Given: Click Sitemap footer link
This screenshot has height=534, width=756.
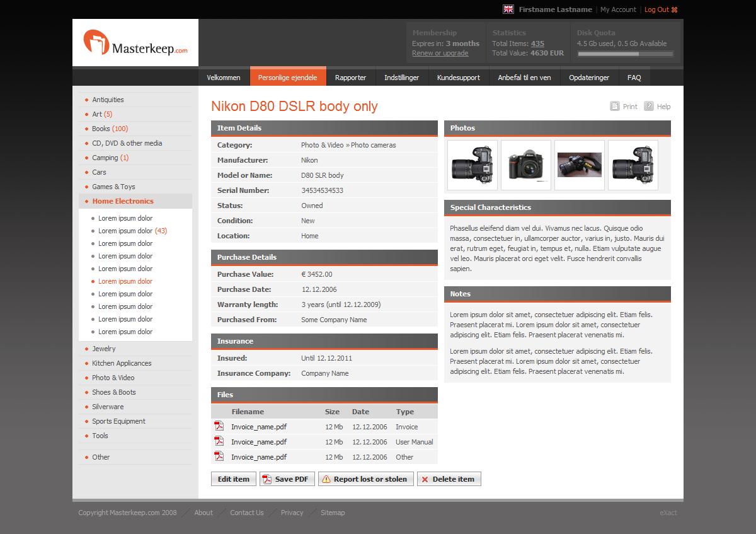Looking at the screenshot, I should click(x=333, y=513).
